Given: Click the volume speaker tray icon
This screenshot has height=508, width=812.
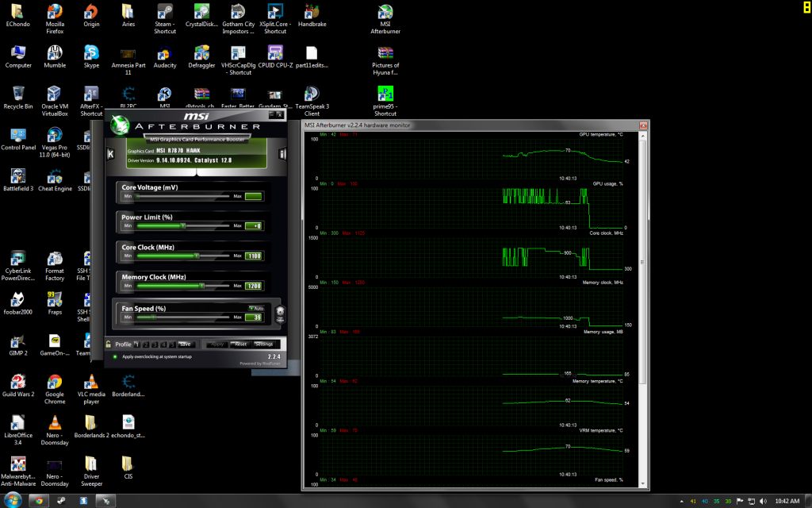Looking at the screenshot, I should (x=763, y=502).
